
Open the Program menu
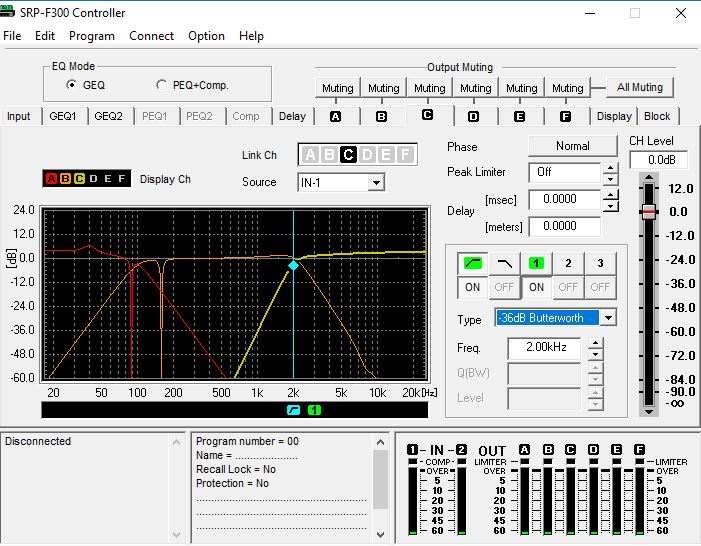tap(91, 36)
